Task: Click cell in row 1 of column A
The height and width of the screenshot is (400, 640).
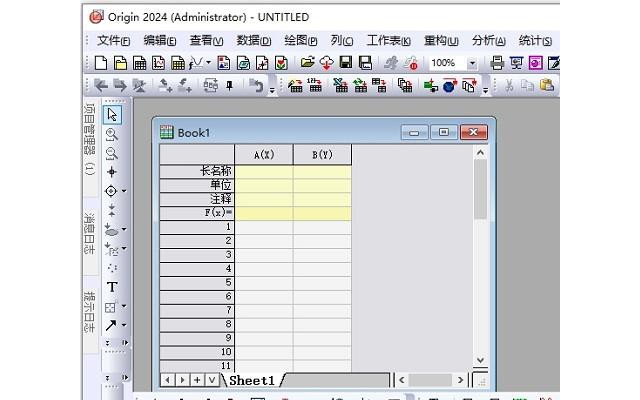Action: pyautogui.click(x=264, y=227)
